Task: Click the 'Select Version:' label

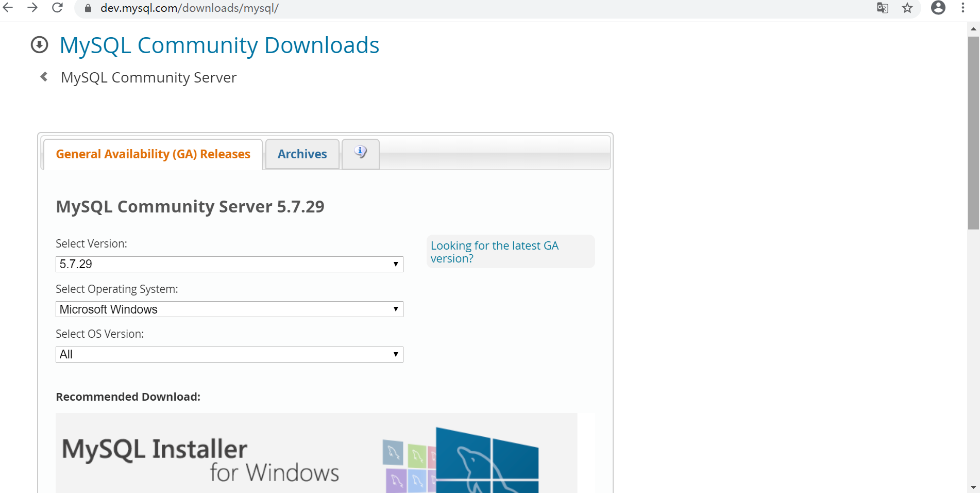Action: (x=91, y=244)
